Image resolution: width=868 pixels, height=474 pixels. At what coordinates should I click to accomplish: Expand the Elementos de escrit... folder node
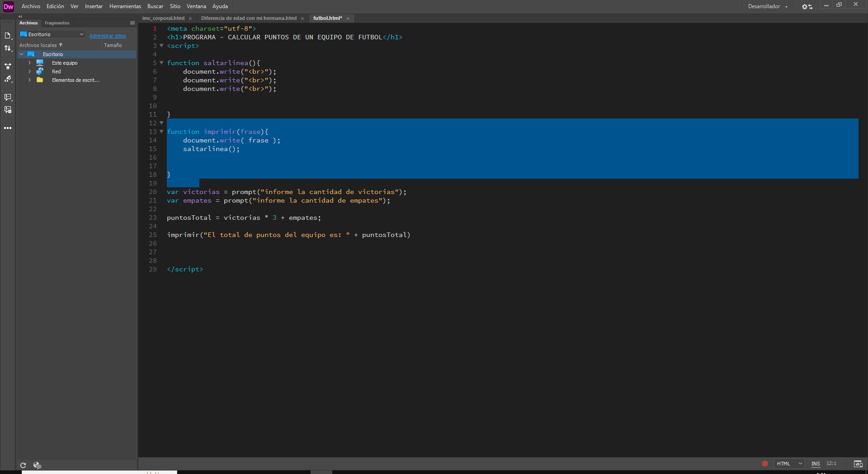30,80
